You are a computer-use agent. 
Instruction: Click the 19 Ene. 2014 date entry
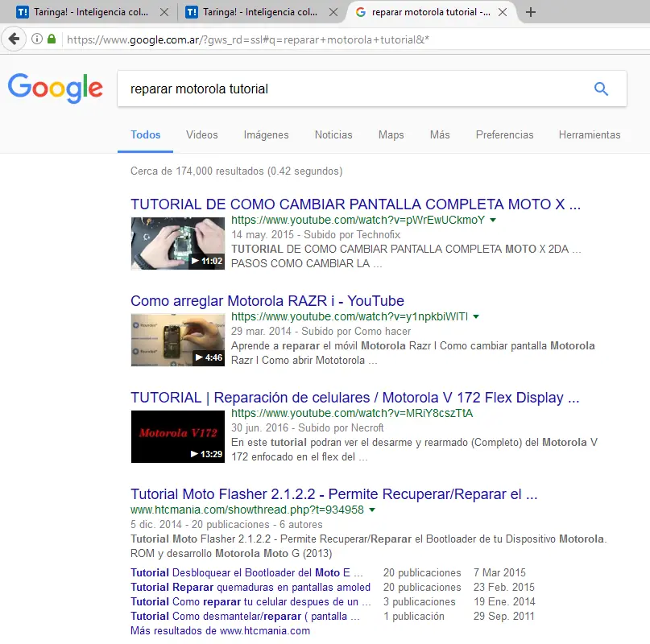pos(504,601)
